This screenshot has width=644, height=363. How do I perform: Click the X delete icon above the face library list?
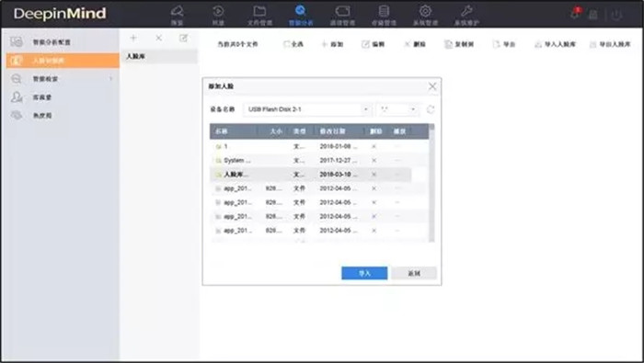158,39
